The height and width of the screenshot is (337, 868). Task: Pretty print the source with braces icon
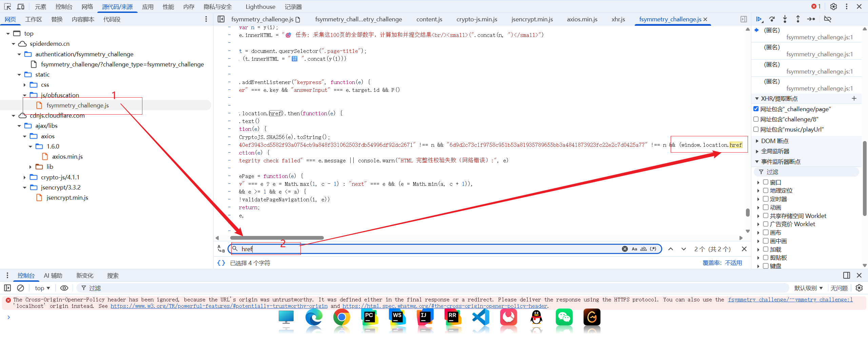221,263
